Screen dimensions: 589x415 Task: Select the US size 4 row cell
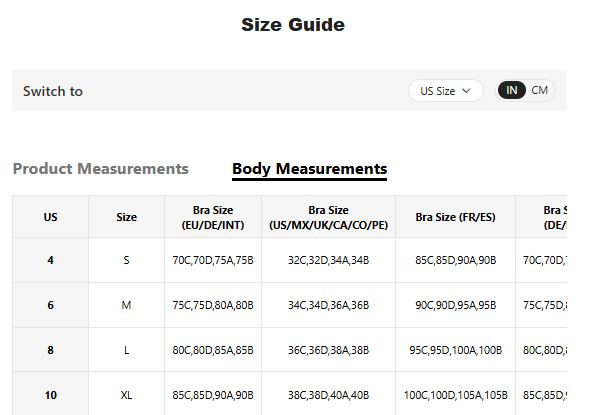[51, 260]
